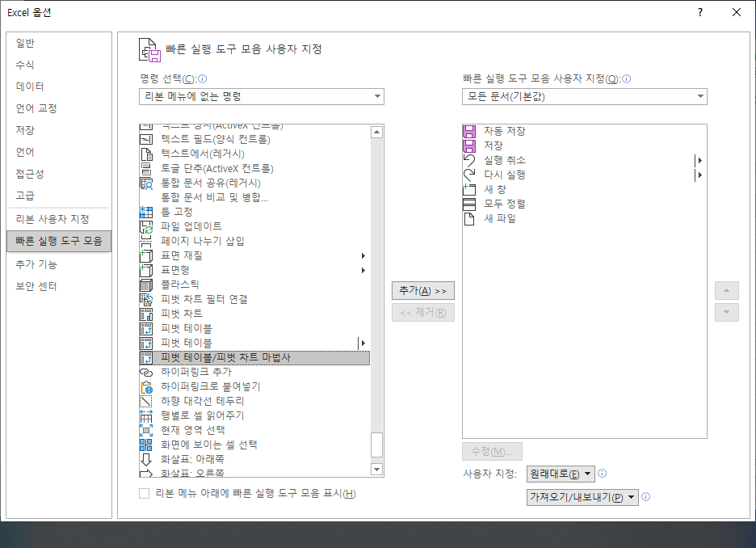Screen dimensions: 756x548
Task: Click the 파일 업데이트 icon
Action: 146,226
